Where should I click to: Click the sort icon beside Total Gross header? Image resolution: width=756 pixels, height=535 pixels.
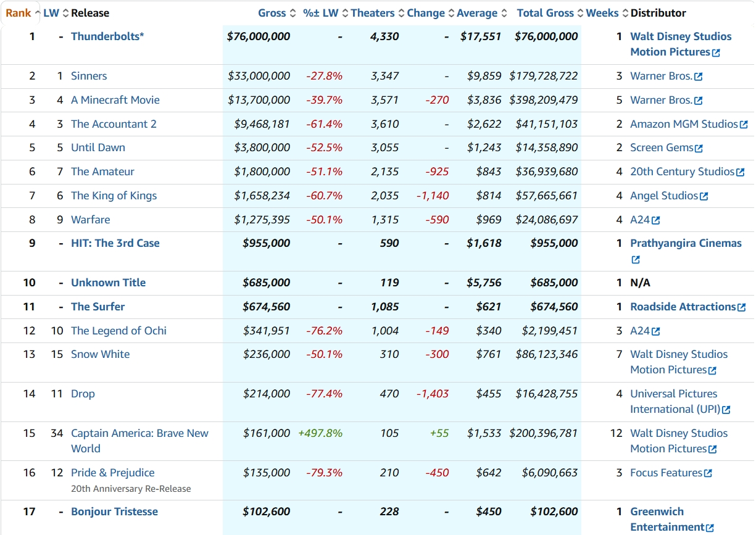pos(581,13)
